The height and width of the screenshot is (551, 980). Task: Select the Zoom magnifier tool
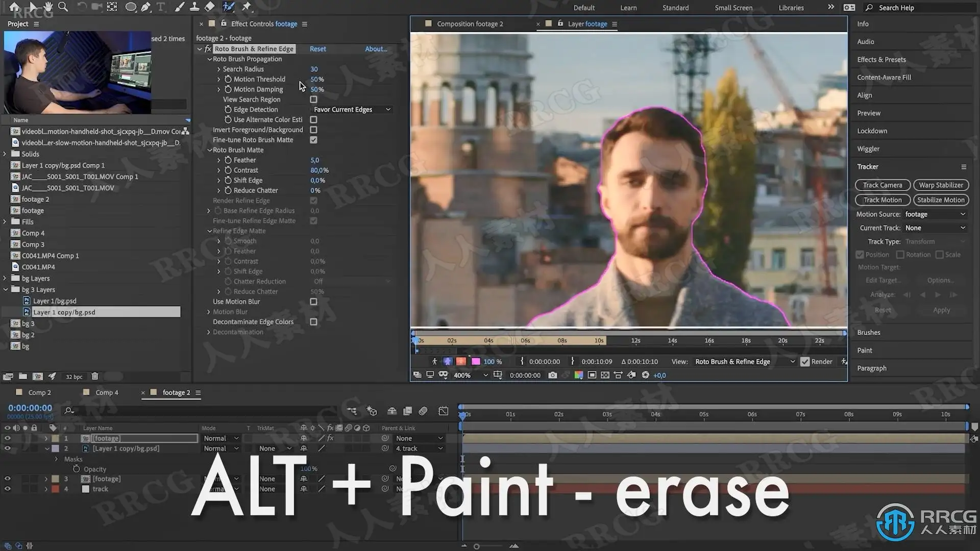coord(63,7)
